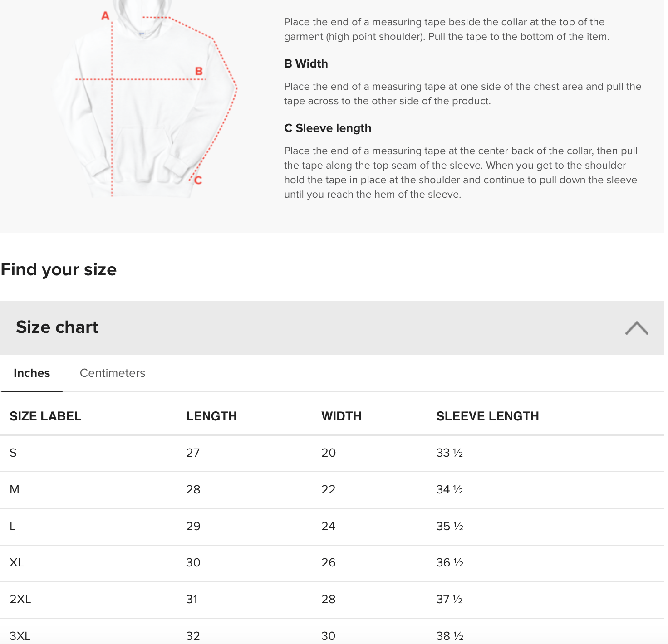
Task: Select the XL size row label
Action: coord(17,562)
